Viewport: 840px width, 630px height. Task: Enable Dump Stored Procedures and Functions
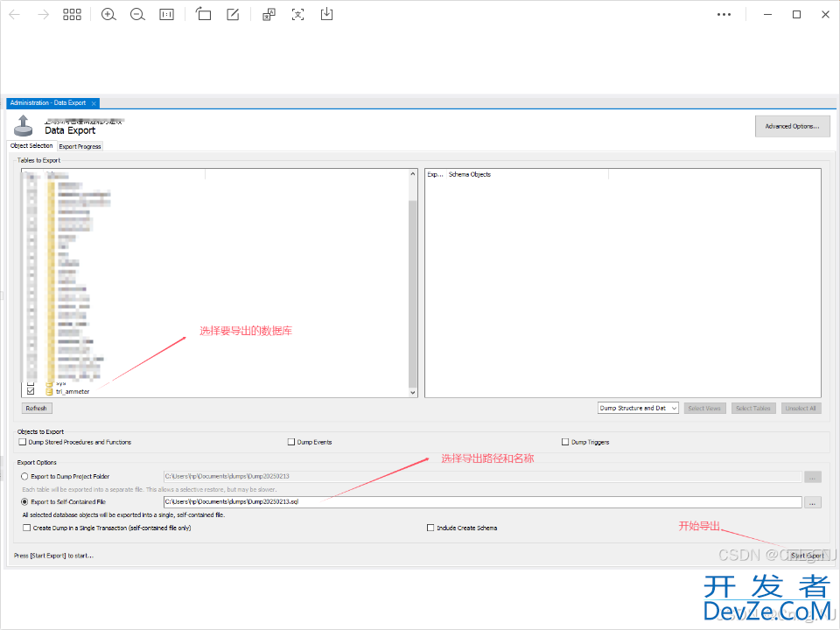(23, 442)
